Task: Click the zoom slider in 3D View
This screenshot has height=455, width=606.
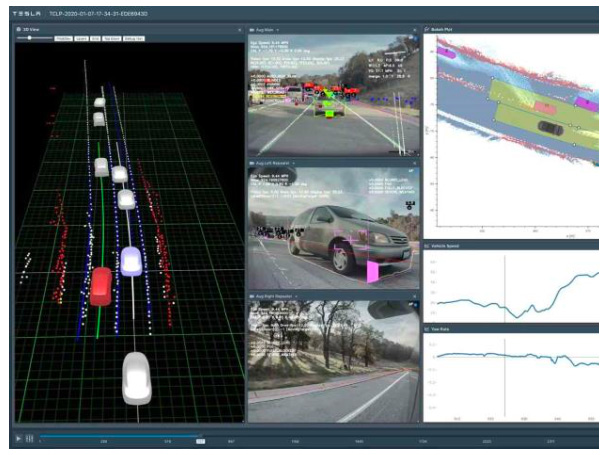Action: pos(32,37)
